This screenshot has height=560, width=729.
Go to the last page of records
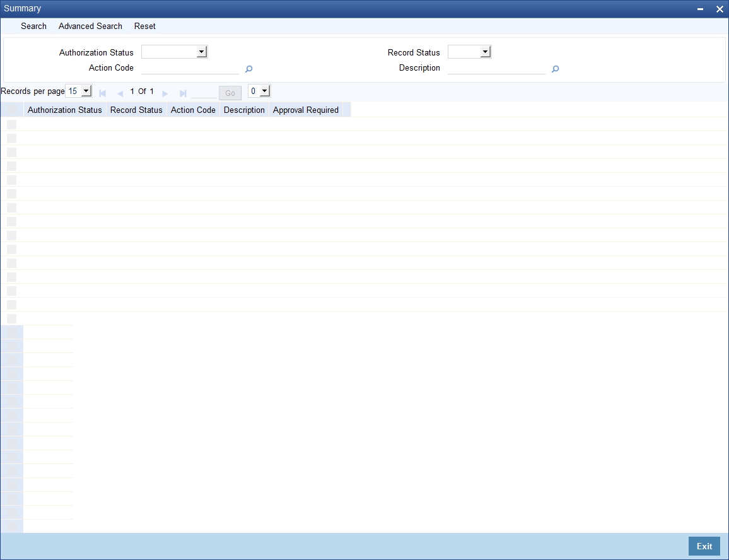[183, 93]
